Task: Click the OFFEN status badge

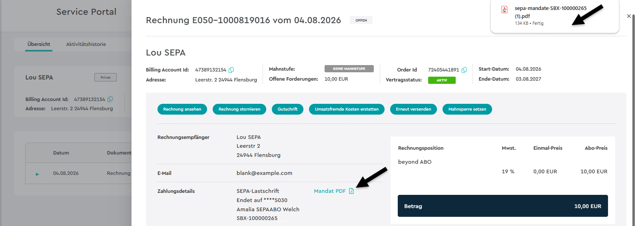Action: point(361,20)
